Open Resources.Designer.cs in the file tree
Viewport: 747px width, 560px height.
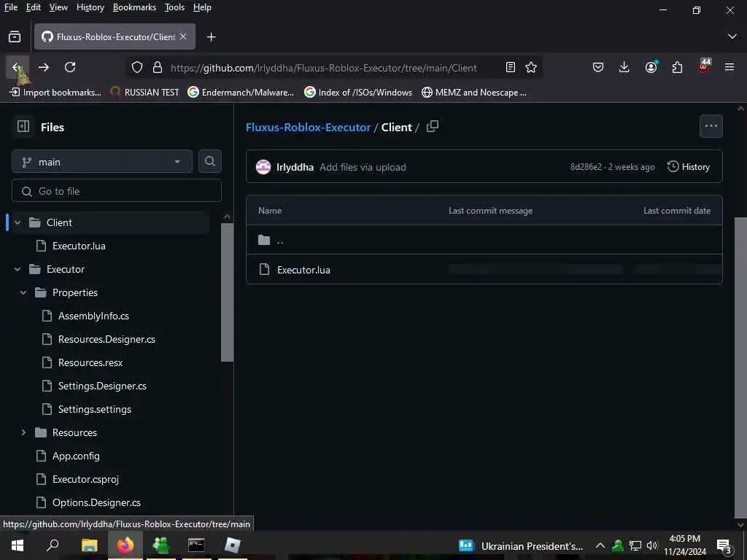pyautogui.click(x=107, y=339)
